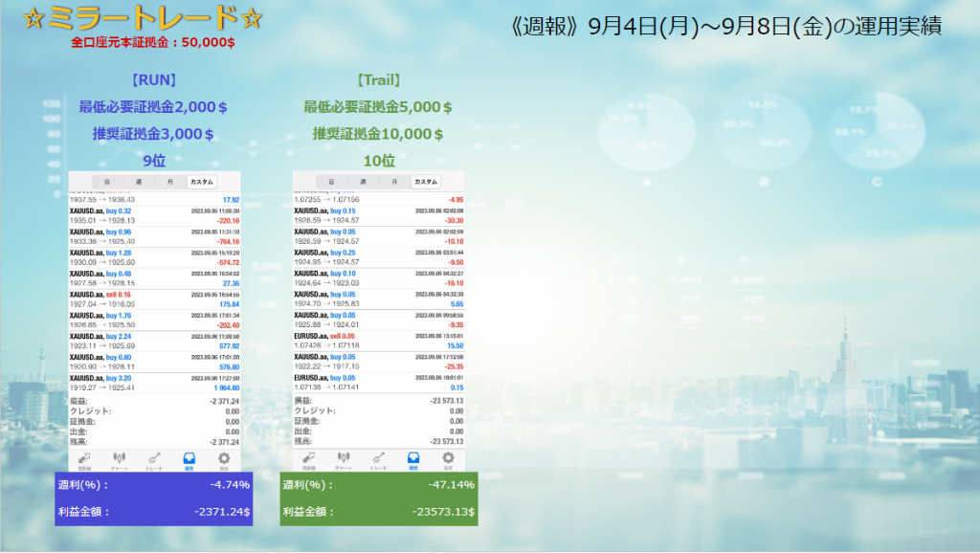Click the クレジット row in RUN summary
This screenshot has height=553, width=980.
coord(154,411)
